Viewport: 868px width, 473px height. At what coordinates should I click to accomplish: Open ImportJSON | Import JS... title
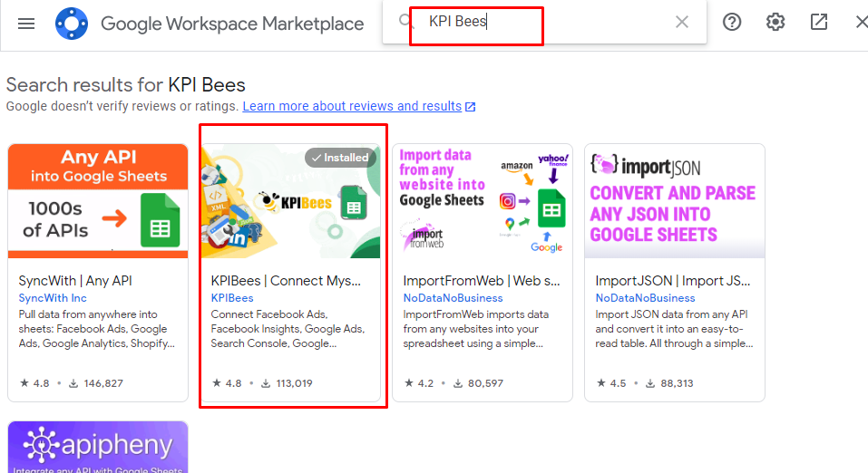coord(673,281)
